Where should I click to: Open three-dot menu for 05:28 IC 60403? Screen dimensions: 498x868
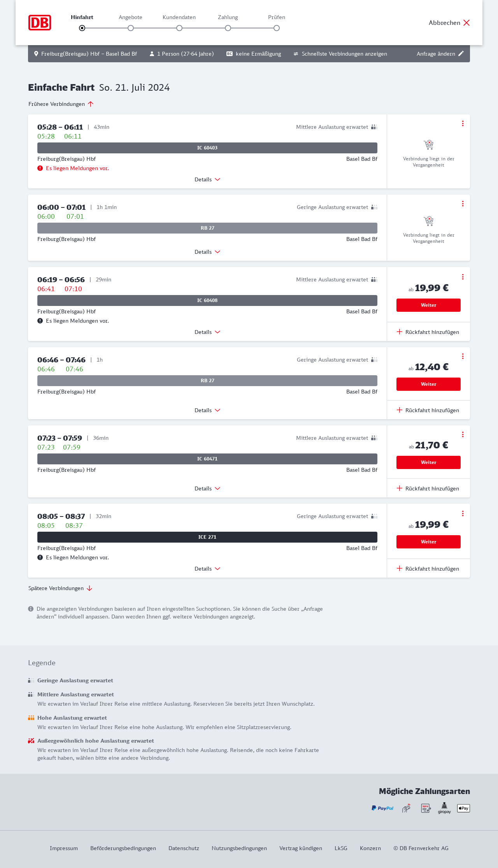coord(463,123)
